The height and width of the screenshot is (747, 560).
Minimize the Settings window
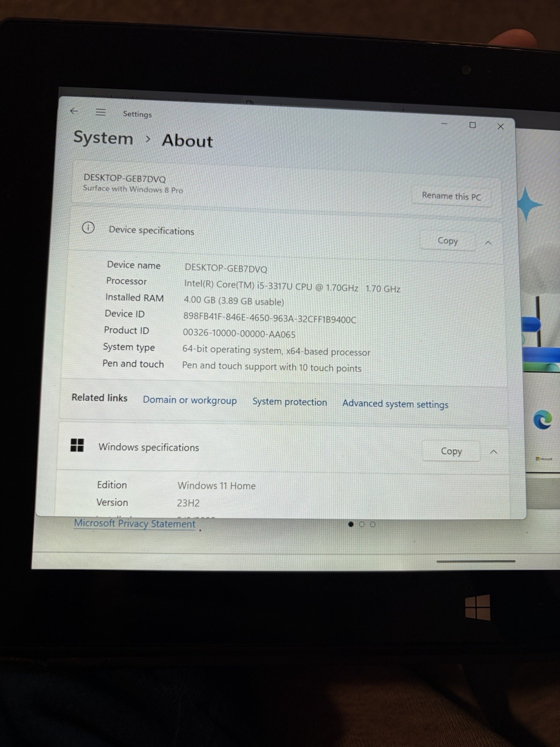[444, 124]
